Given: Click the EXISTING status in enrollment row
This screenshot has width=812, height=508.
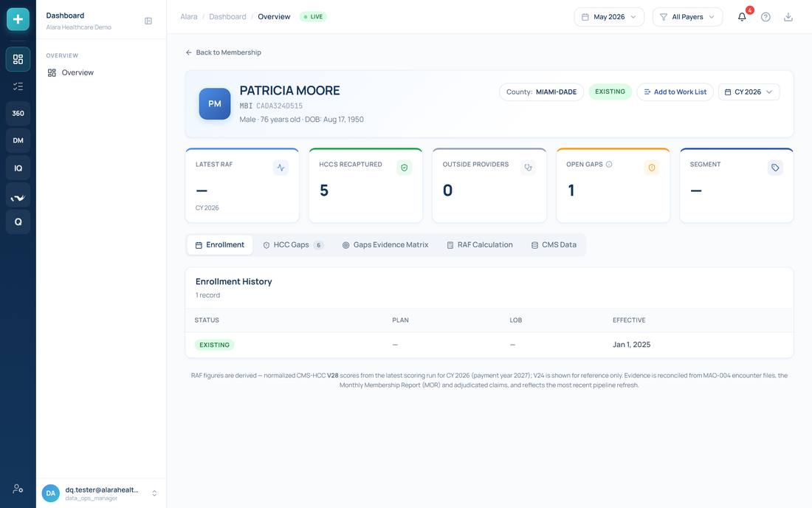Looking at the screenshot, I should [214, 345].
